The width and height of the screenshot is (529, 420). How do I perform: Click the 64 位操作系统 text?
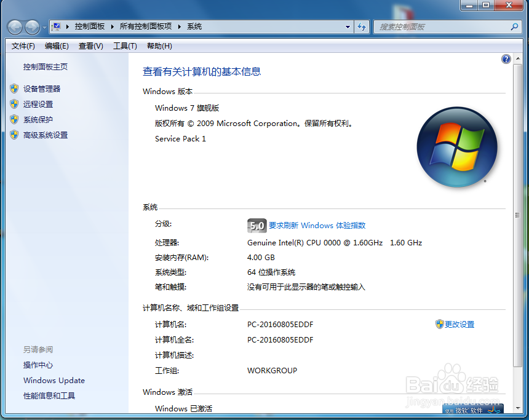(271, 272)
